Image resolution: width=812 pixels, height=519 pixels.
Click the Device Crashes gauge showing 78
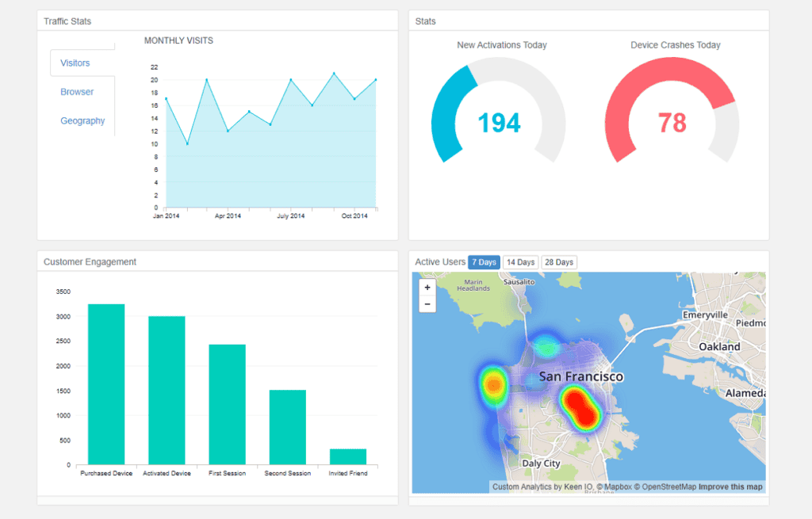672,111
